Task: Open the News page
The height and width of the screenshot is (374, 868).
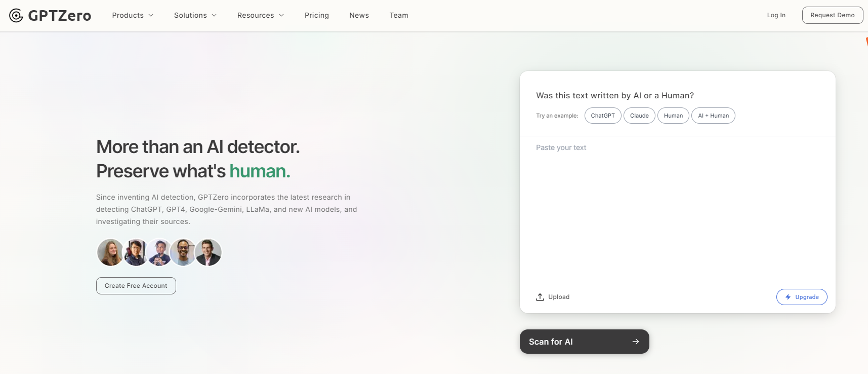Action: click(359, 15)
